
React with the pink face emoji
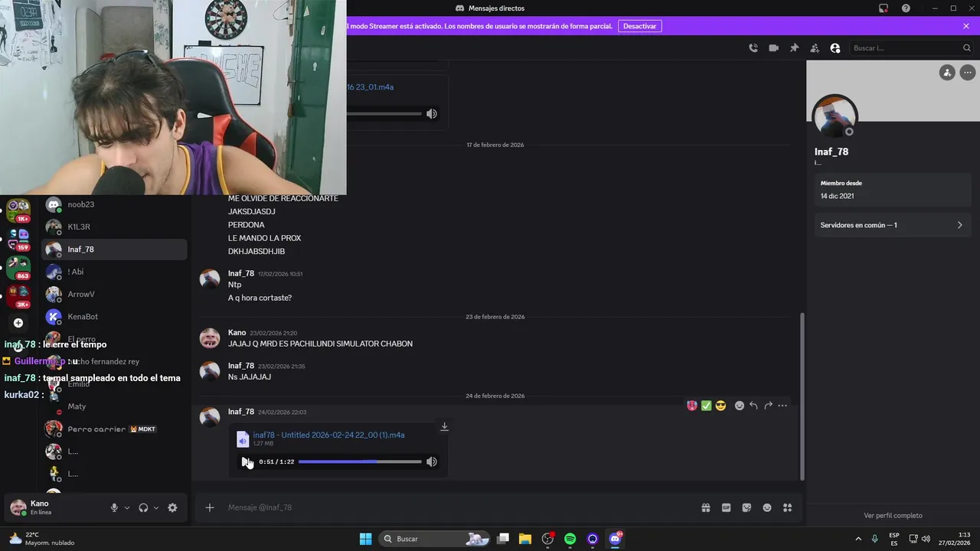tap(692, 406)
